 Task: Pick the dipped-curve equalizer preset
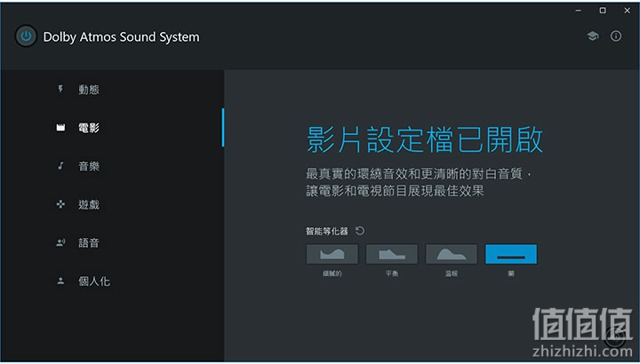[x=332, y=254]
